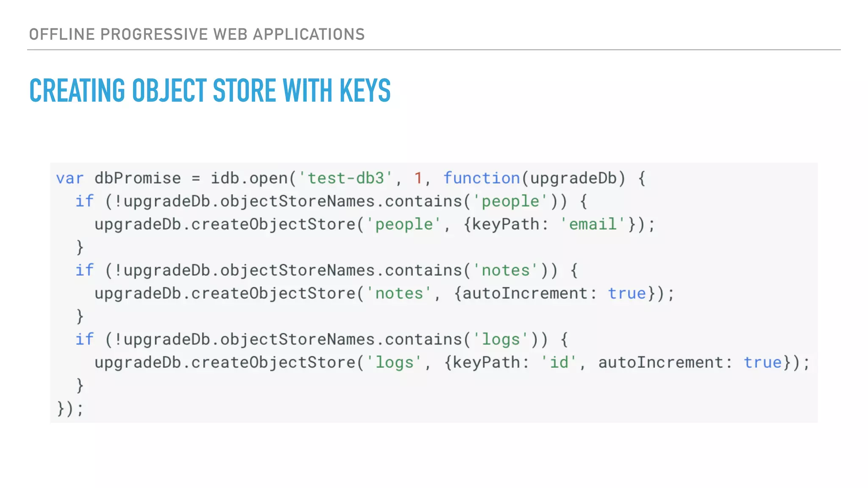The width and height of the screenshot is (868, 488).
Task: Click the 'function' keyword in first line
Action: point(481,178)
